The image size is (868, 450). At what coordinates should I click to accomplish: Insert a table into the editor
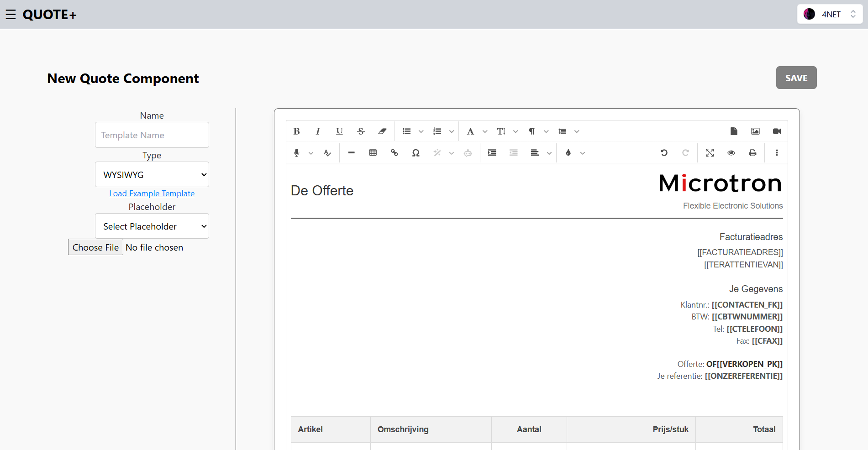click(373, 153)
